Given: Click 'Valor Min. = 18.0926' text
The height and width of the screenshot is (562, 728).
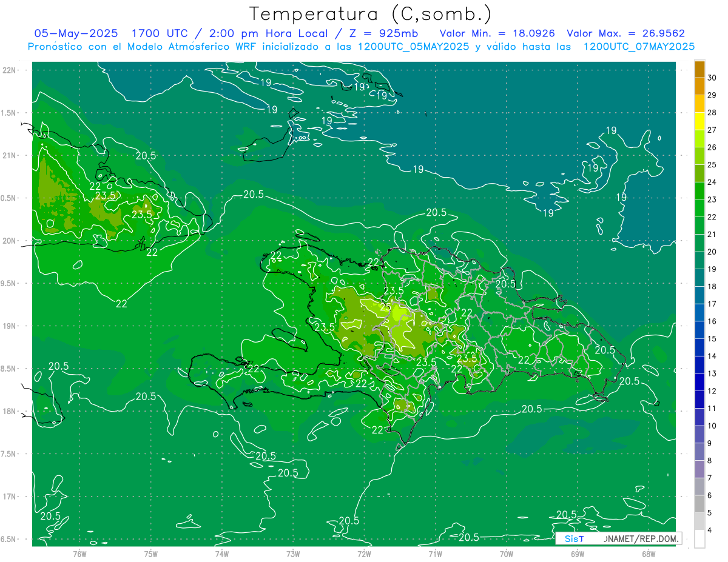Looking at the screenshot, I should pyautogui.click(x=497, y=33).
